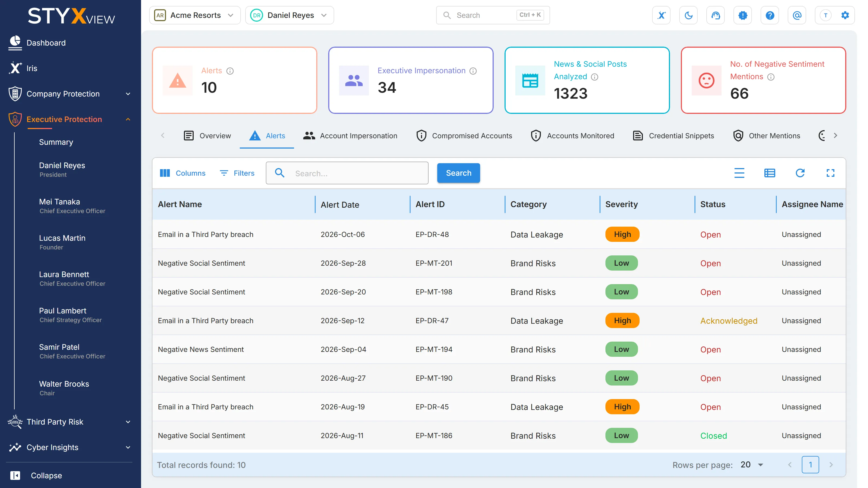Viewport: 868px width, 488px height.
Task: Open the Acme Resorts company dropdown
Action: 195,15
